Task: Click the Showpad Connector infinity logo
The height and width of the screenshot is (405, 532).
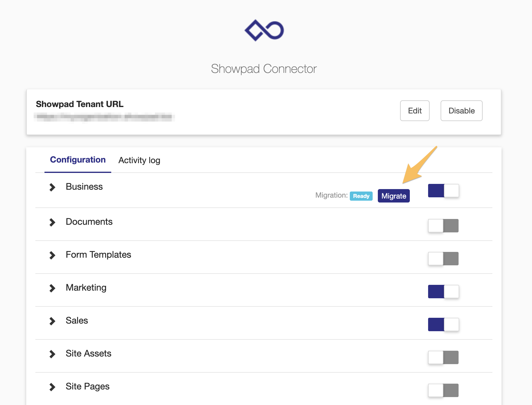Action: click(265, 30)
